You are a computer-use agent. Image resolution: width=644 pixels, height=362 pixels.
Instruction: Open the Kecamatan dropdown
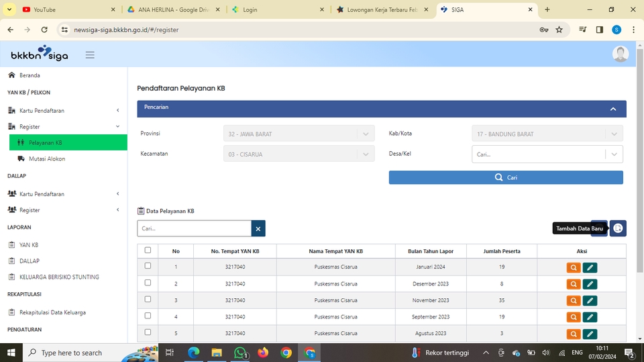(299, 154)
